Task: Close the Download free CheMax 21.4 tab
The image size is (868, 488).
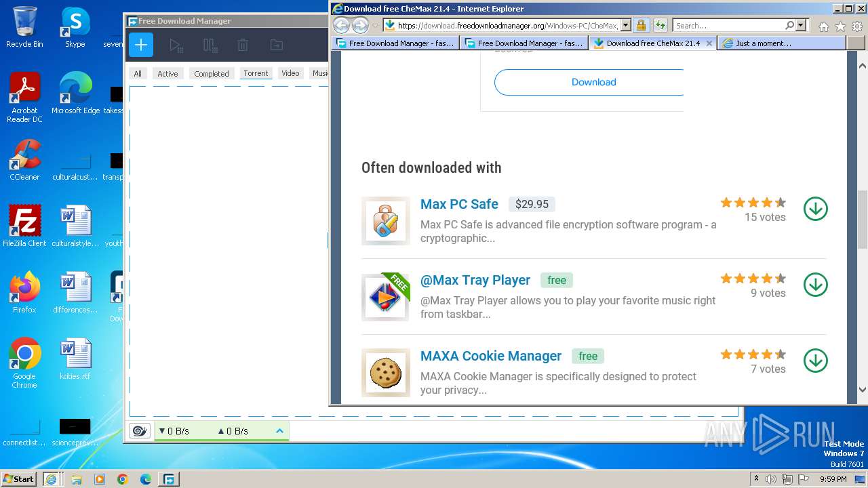Action: coord(709,43)
